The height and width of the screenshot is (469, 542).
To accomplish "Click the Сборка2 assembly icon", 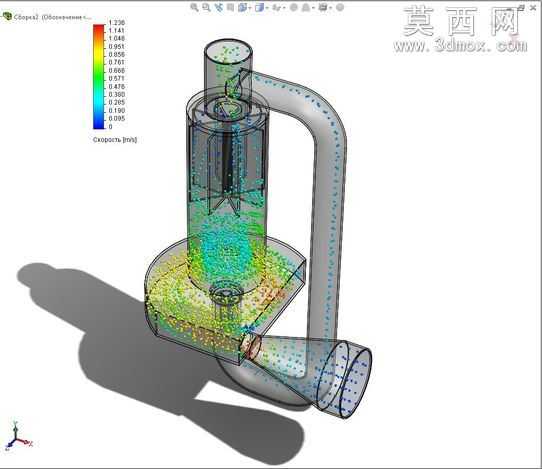I will tap(8, 17).
